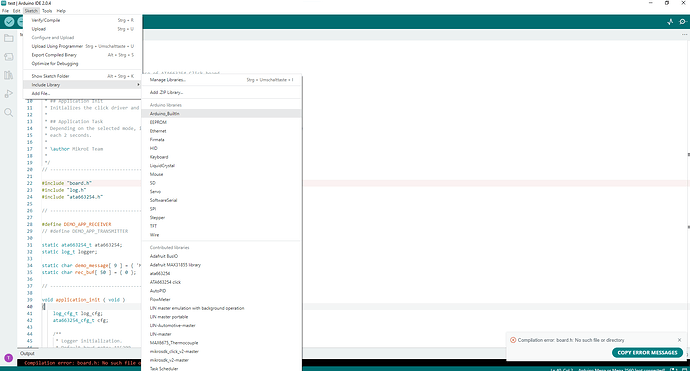Include LIN-Automotive-master library
The width and height of the screenshot is (690, 371).
[x=222, y=325]
